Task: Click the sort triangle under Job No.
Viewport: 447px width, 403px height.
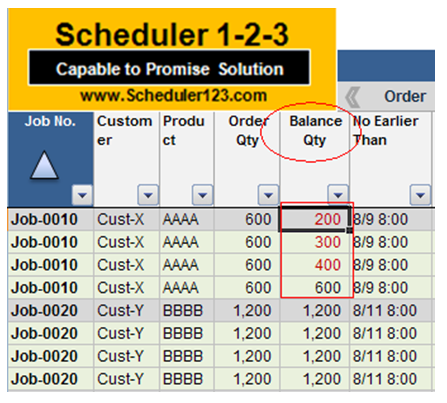Action: point(44,165)
